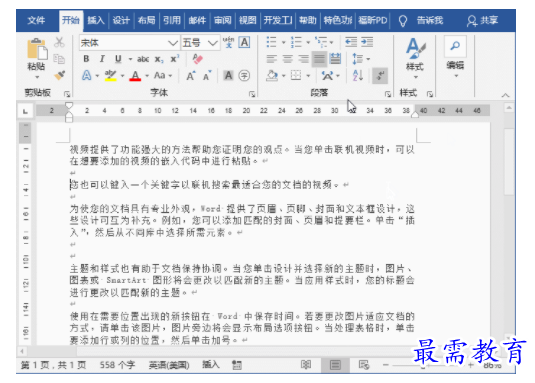This screenshot has width=535, height=383.
Task: Click the Asian Layout icon
Action: (x=328, y=75)
